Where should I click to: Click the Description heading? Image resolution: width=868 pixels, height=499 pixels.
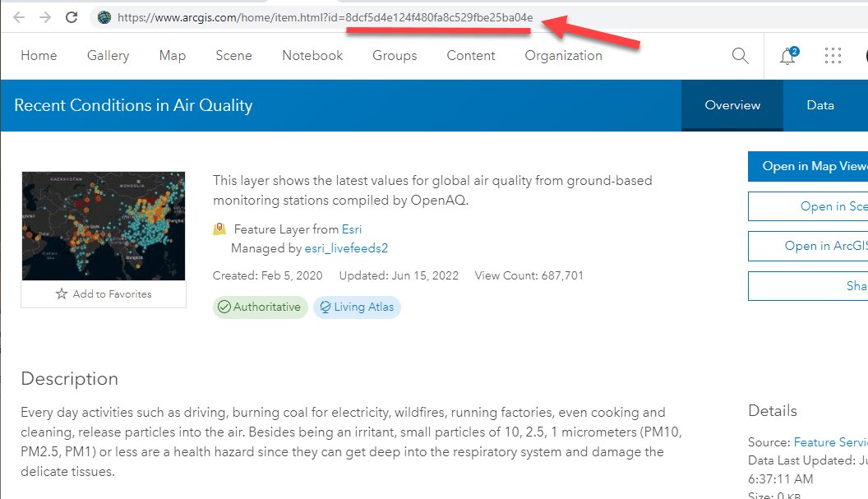(x=70, y=379)
